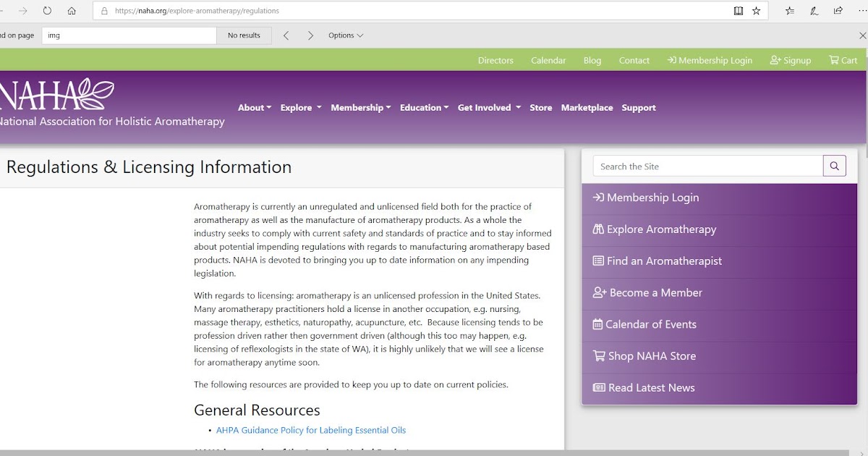Open sidebar Explore Aromatherapy item
The width and height of the screenshot is (868, 456).
click(719, 229)
